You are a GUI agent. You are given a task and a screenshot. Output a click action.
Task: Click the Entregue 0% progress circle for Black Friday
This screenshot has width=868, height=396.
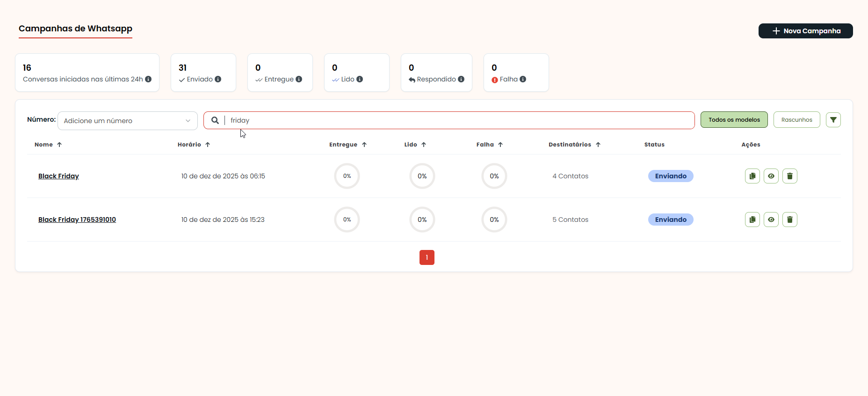coord(347,176)
